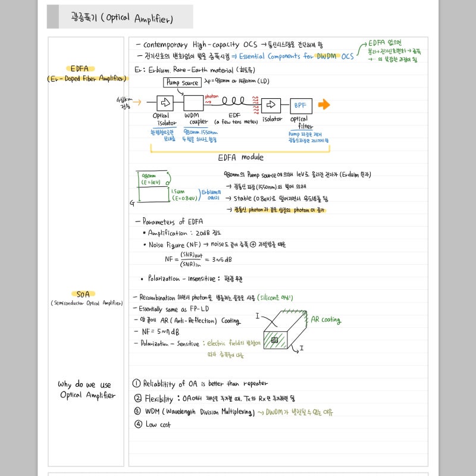Select the highlighted "SOA" heading
The width and height of the screenshot is (476, 476).
[83, 294]
